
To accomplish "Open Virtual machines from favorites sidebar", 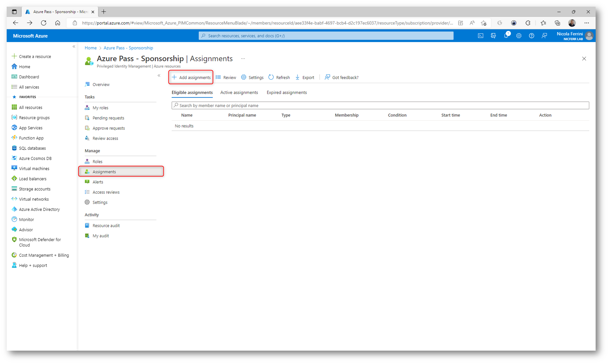I will [34, 169].
